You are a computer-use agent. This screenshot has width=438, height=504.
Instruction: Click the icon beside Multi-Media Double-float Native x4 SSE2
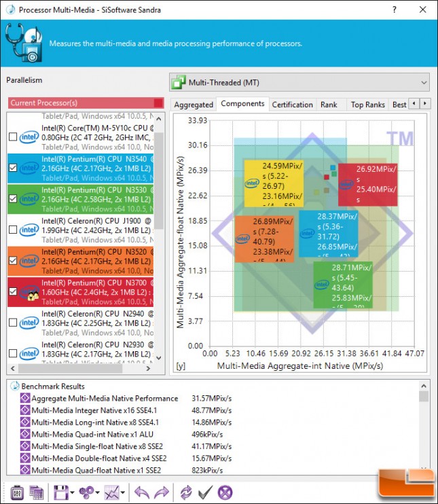click(24, 458)
